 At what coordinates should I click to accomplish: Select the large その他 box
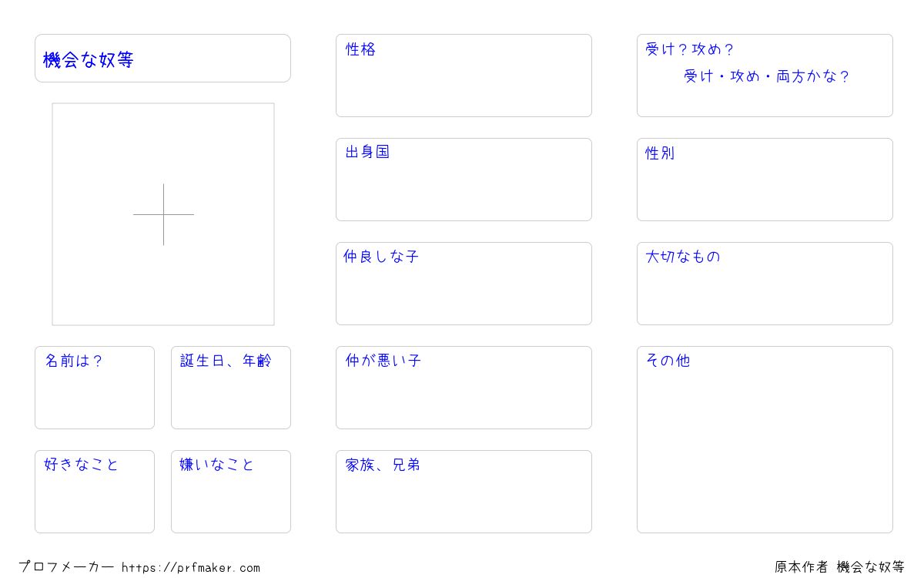coord(765,439)
